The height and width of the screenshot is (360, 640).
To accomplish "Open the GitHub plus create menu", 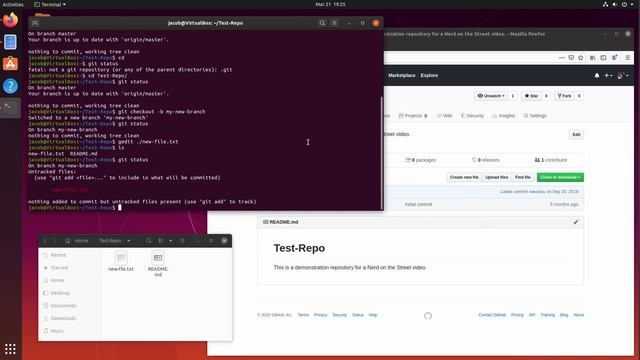I will click(608, 76).
